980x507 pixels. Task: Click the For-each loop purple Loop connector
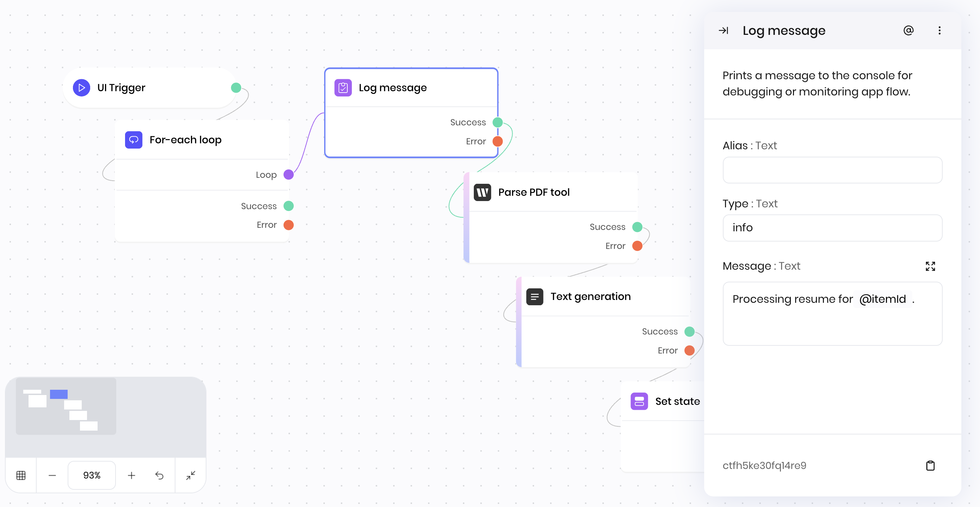(289, 175)
